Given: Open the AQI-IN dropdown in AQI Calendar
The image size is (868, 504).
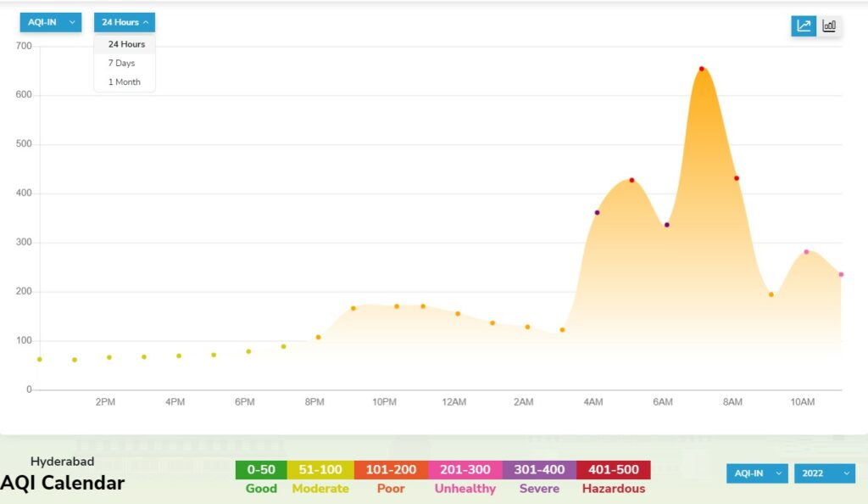Looking at the screenshot, I should point(757,473).
